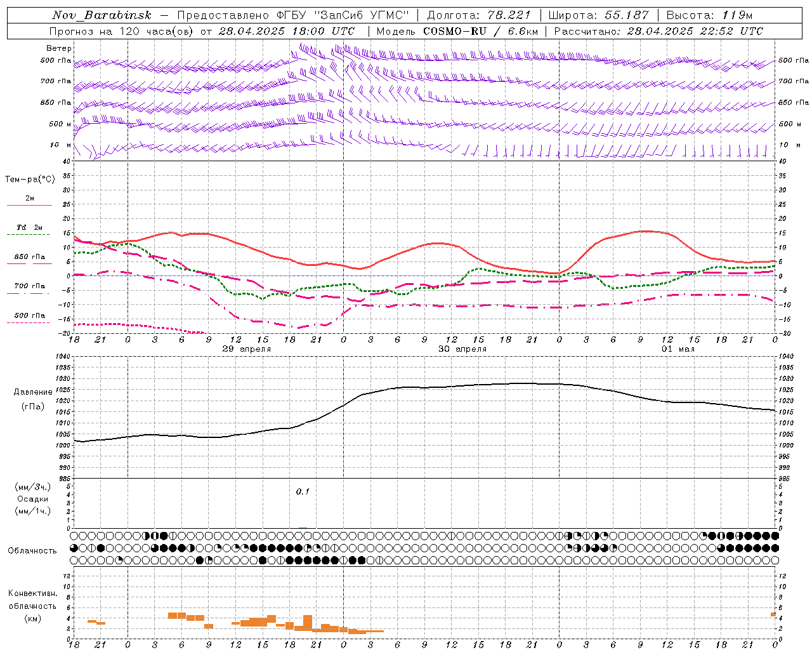This screenshot has height=650, width=812.
Task: Click the Облачность panel label
Action: tap(32, 550)
